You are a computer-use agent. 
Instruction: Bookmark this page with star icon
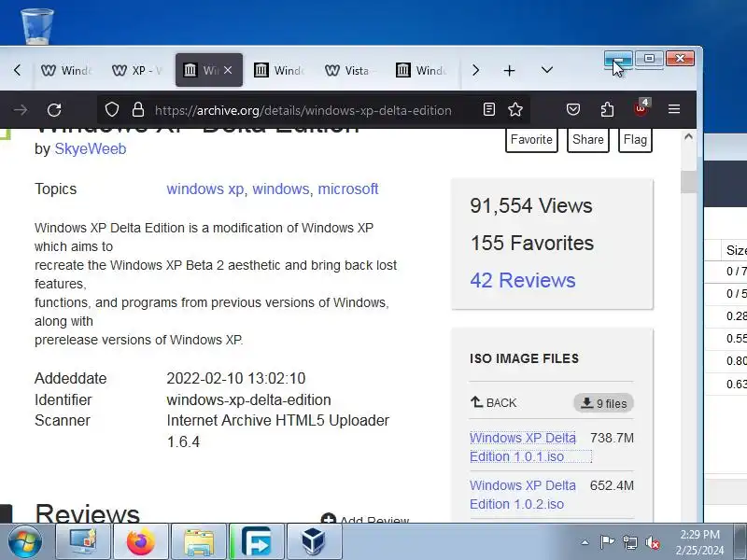point(515,110)
